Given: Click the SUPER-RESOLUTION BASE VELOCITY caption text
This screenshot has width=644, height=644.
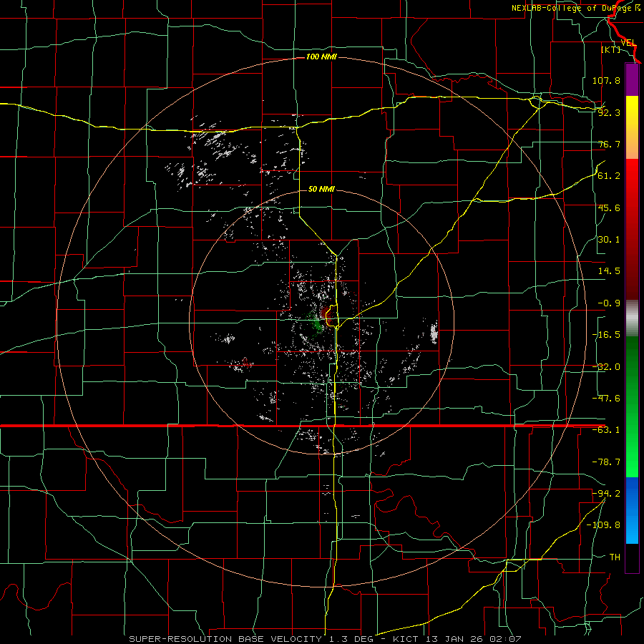Looking at the screenshot, I should (x=225, y=639).
